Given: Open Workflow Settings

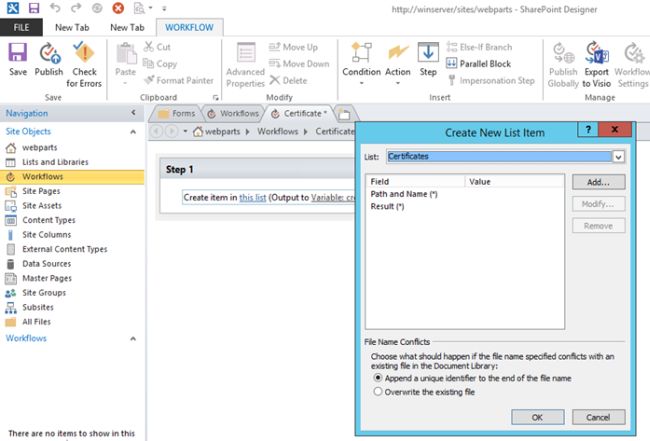Looking at the screenshot, I should coord(632,65).
